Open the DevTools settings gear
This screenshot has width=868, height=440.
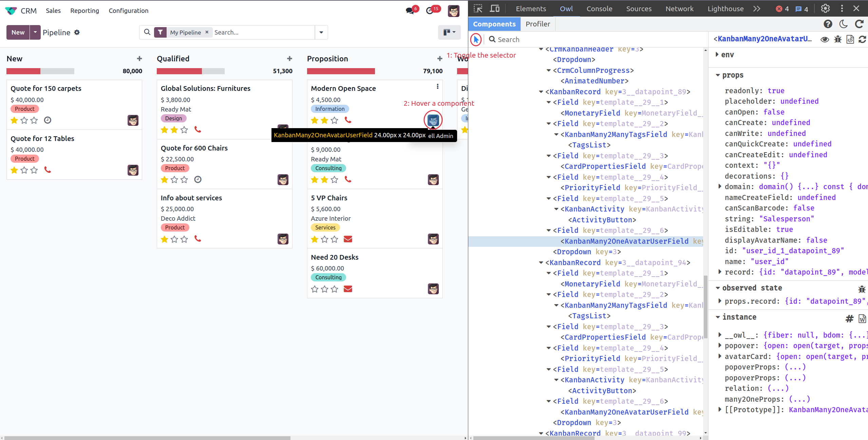click(825, 8)
